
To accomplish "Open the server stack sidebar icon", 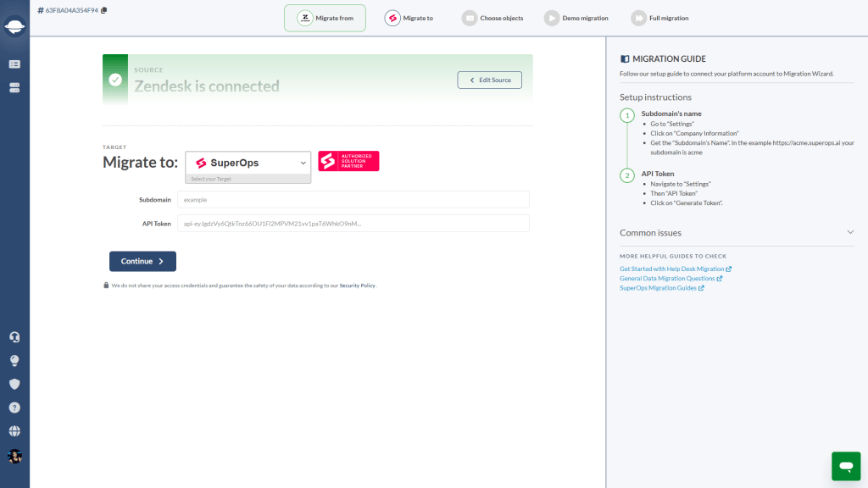I will tap(14, 88).
